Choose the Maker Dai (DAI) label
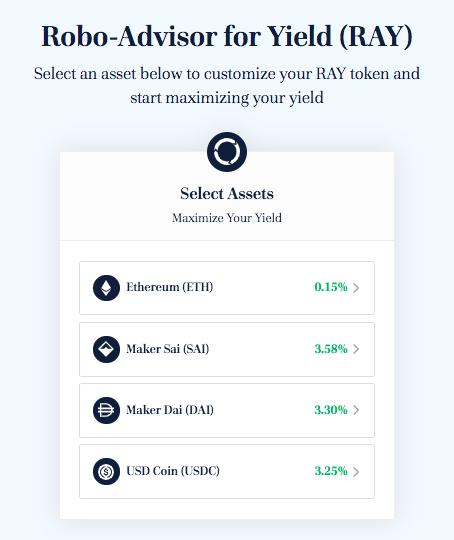 170,410
